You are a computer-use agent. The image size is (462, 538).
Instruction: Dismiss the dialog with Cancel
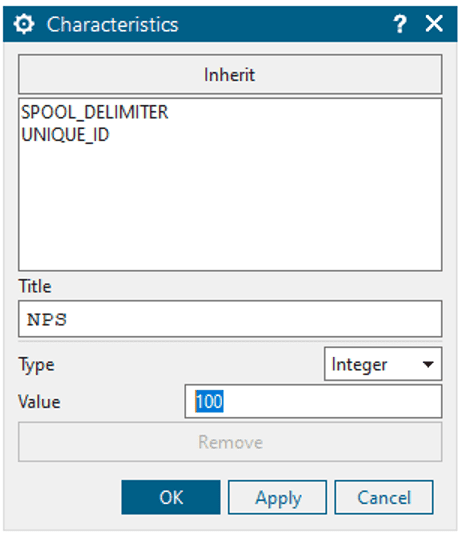pos(384,497)
